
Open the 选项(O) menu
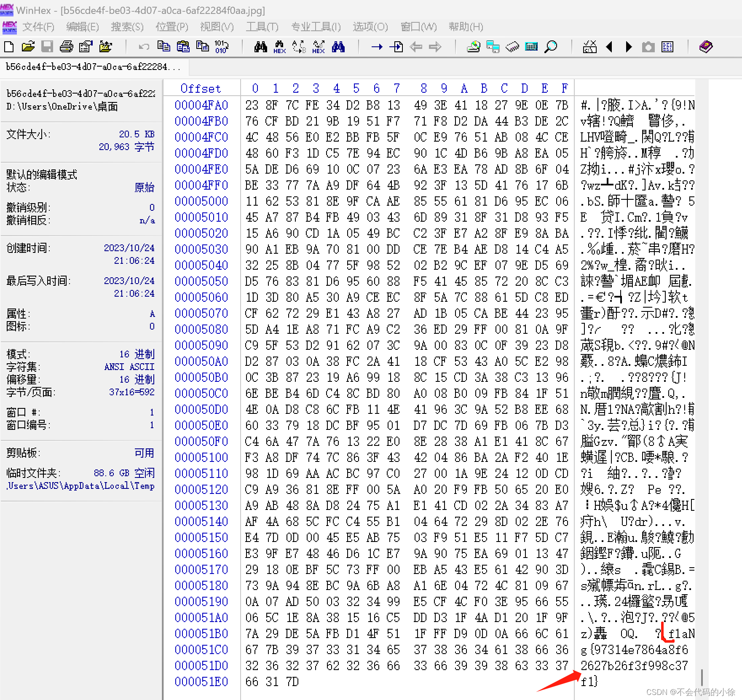(370, 27)
